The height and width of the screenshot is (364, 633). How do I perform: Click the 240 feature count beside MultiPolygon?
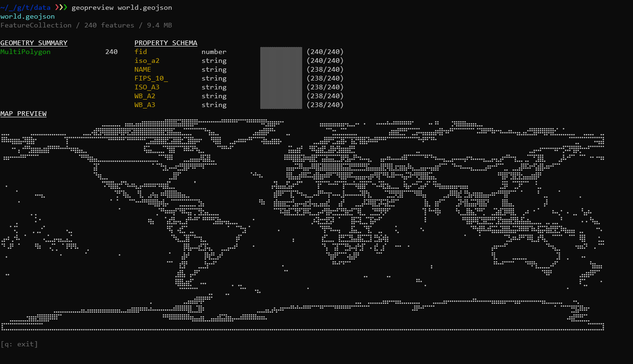pos(112,52)
